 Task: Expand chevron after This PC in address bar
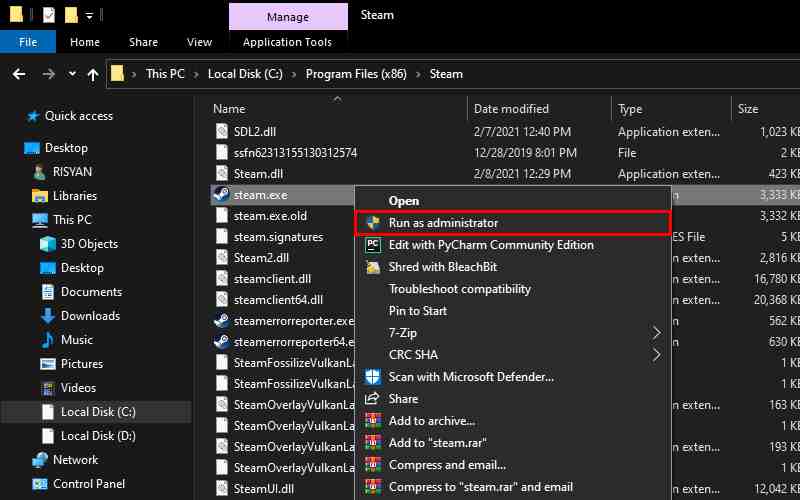click(196, 74)
